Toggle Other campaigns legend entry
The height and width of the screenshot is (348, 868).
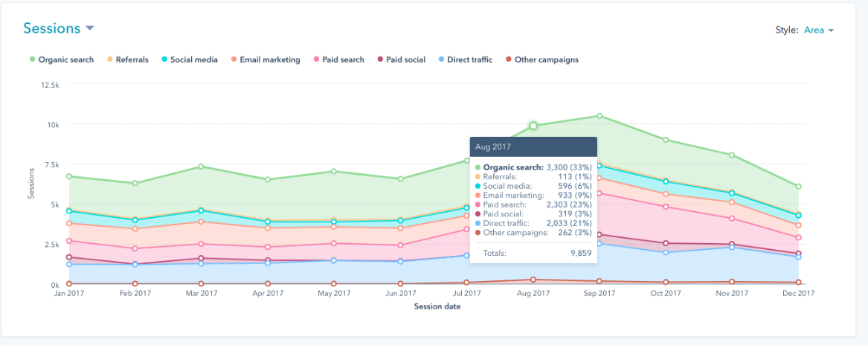pos(541,59)
